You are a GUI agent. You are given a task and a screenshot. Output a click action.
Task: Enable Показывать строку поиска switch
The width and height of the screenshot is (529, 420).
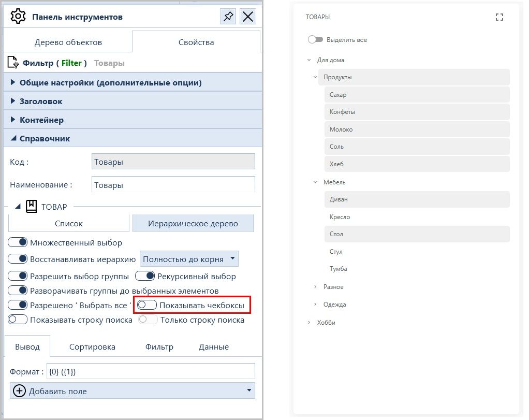click(x=18, y=320)
